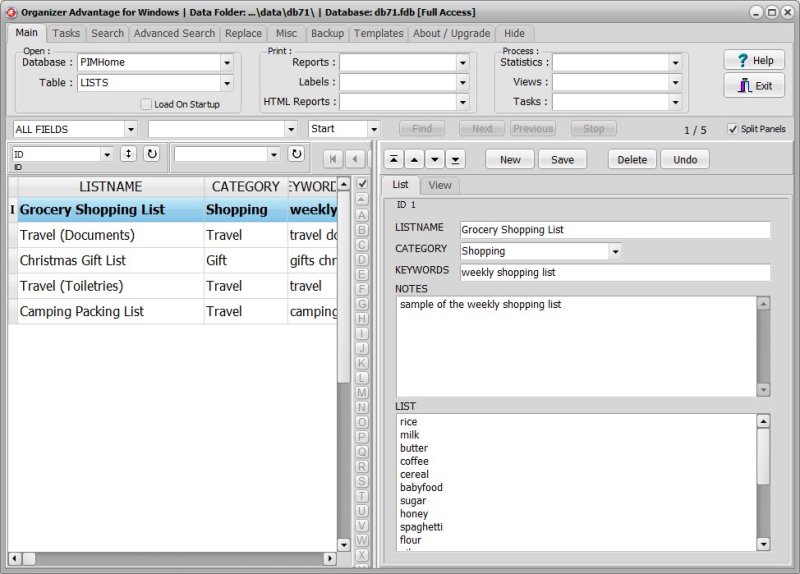The height and width of the screenshot is (574, 800).
Task: Click the CATEGORY column header
Action: (x=245, y=187)
